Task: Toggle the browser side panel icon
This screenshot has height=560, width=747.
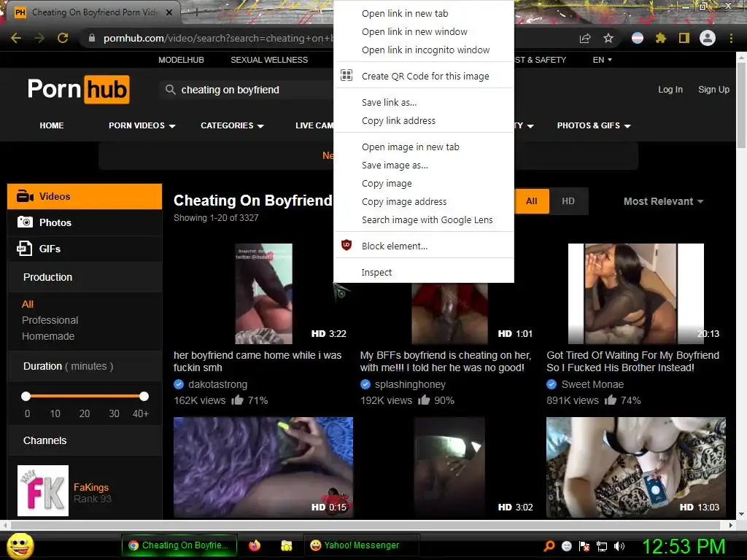Action: point(684,38)
